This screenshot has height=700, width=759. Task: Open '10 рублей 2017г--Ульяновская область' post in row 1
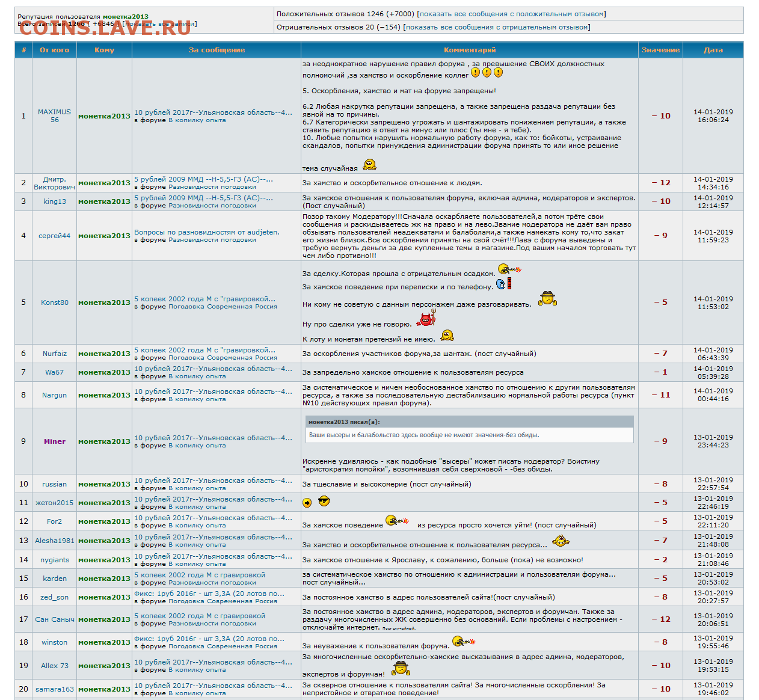213,112
